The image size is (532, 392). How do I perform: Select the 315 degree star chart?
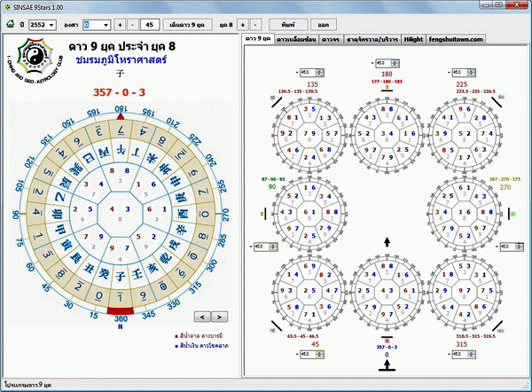pos(464,291)
